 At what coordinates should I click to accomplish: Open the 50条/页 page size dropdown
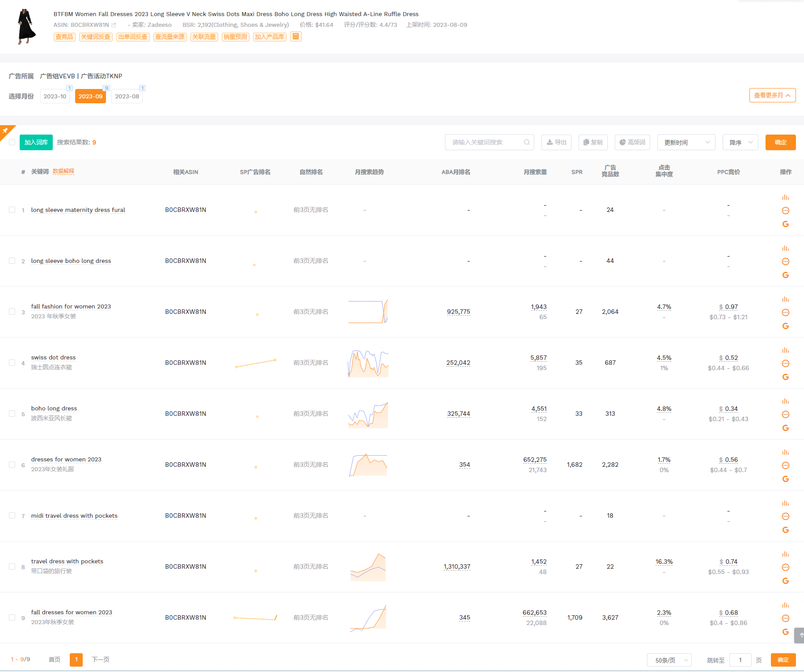tap(669, 660)
